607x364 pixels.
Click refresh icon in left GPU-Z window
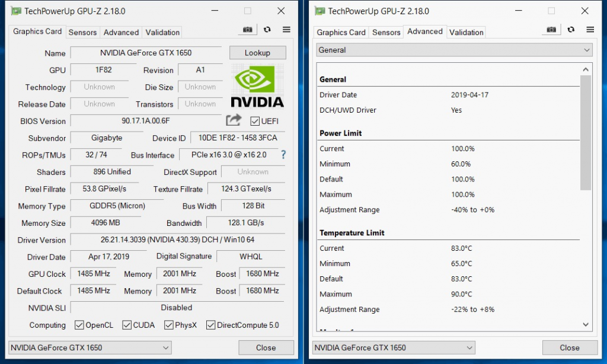[267, 30]
